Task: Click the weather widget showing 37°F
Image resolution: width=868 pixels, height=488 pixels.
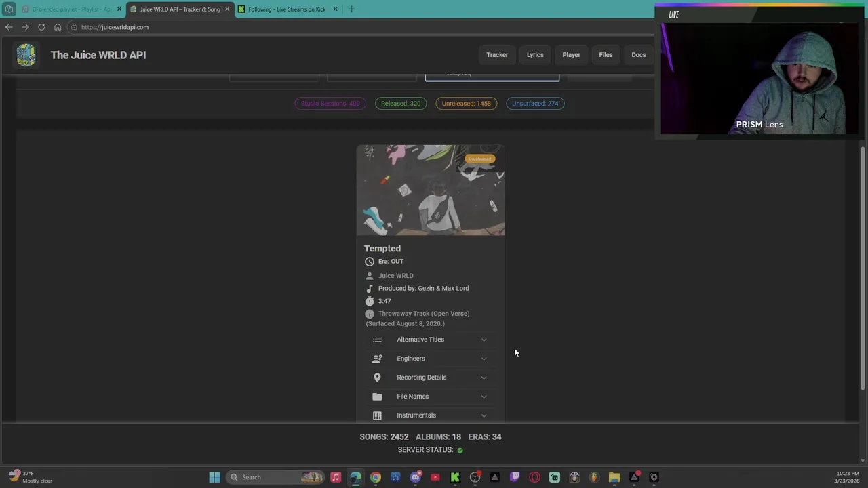Action: pyautogui.click(x=30, y=477)
